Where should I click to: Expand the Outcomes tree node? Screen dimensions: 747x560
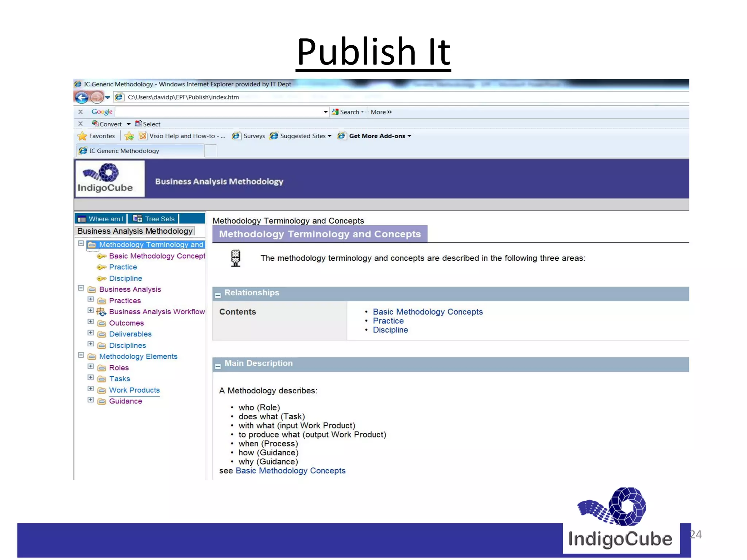pyautogui.click(x=91, y=322)
